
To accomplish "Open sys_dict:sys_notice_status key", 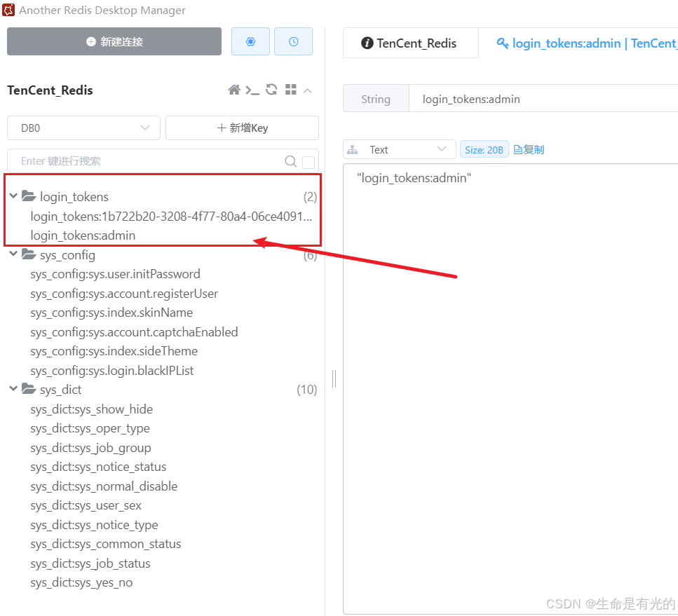I will click(x=98, y=467).
